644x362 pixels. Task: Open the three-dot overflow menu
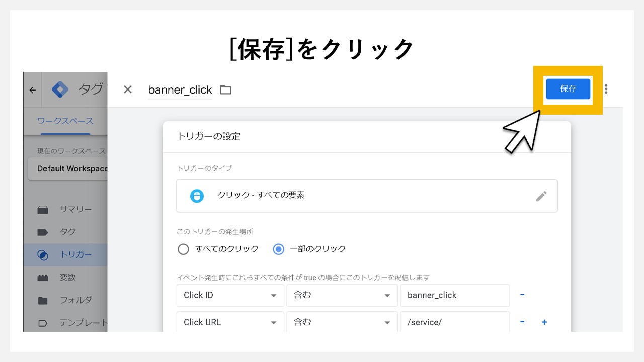click(606, 88)
